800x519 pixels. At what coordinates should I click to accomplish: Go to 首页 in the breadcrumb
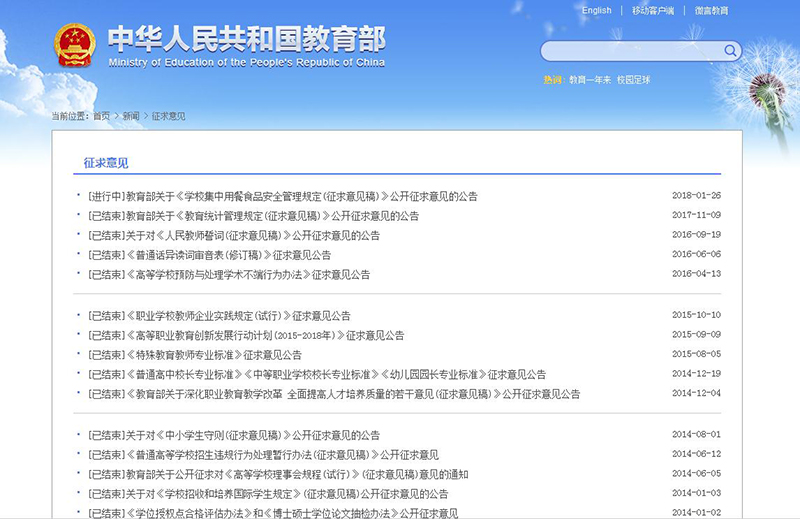coord(102,116)
